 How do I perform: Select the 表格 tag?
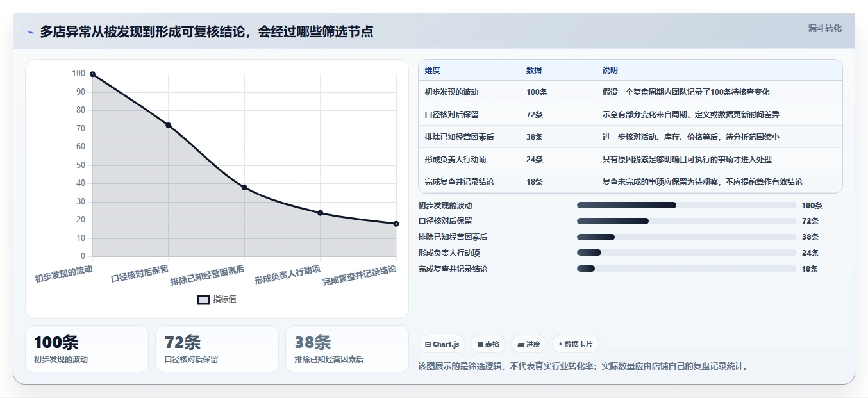coord(488,344)
